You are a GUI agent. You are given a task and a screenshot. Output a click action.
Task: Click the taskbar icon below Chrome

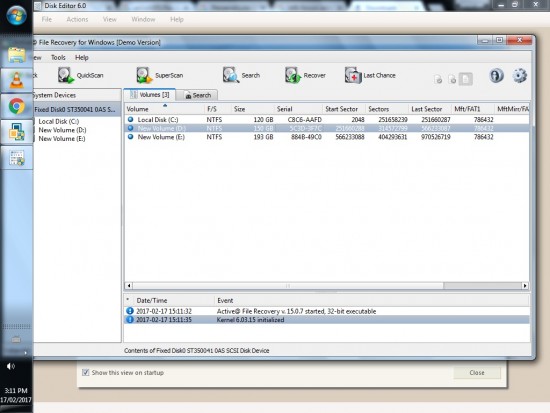point(16,132)
